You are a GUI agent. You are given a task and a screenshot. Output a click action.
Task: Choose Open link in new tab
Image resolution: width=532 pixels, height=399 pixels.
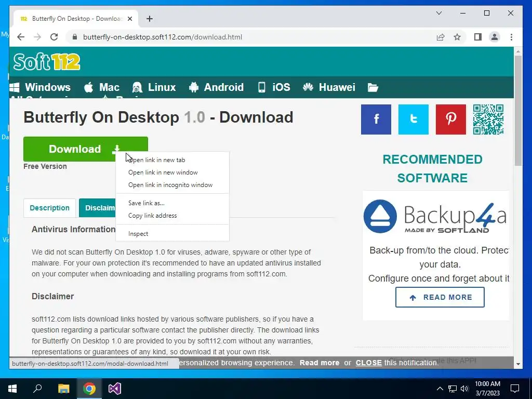(x=172, y=160)
